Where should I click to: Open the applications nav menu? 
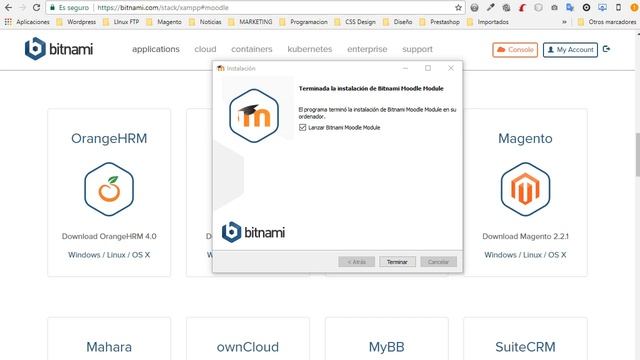pyautogui.click(x=156, y=49)
